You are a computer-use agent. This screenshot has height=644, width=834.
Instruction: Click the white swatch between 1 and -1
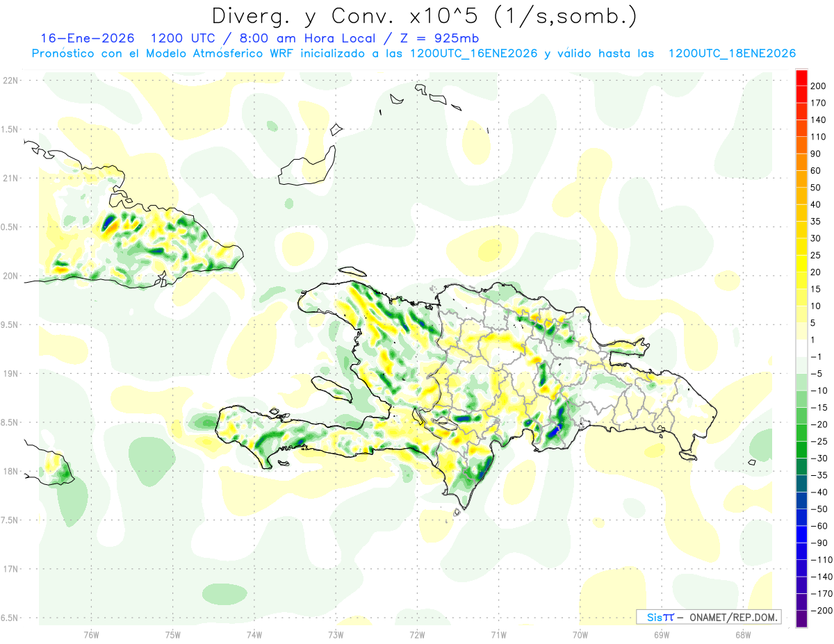(801, 348)
